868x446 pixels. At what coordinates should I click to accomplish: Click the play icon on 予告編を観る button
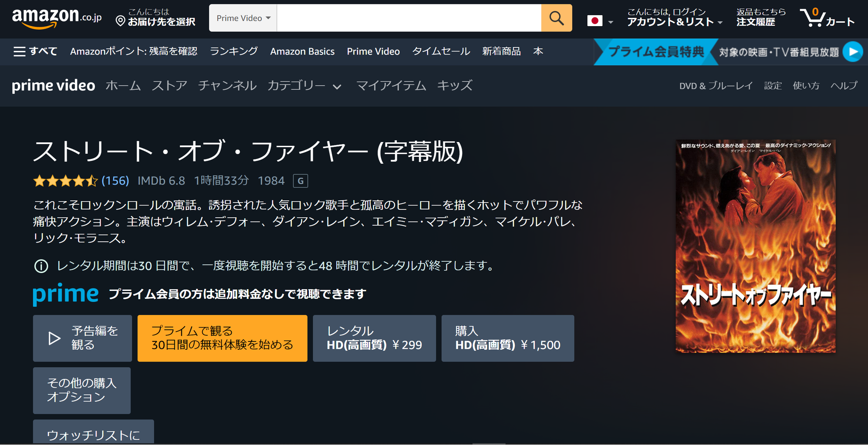coord(54,338)
